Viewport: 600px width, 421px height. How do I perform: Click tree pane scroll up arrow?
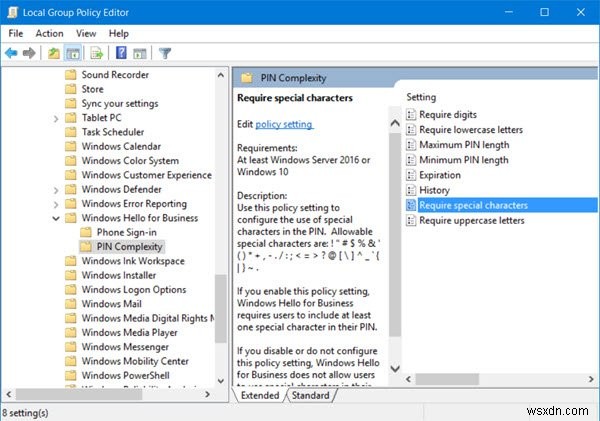(x=221, y=75)
